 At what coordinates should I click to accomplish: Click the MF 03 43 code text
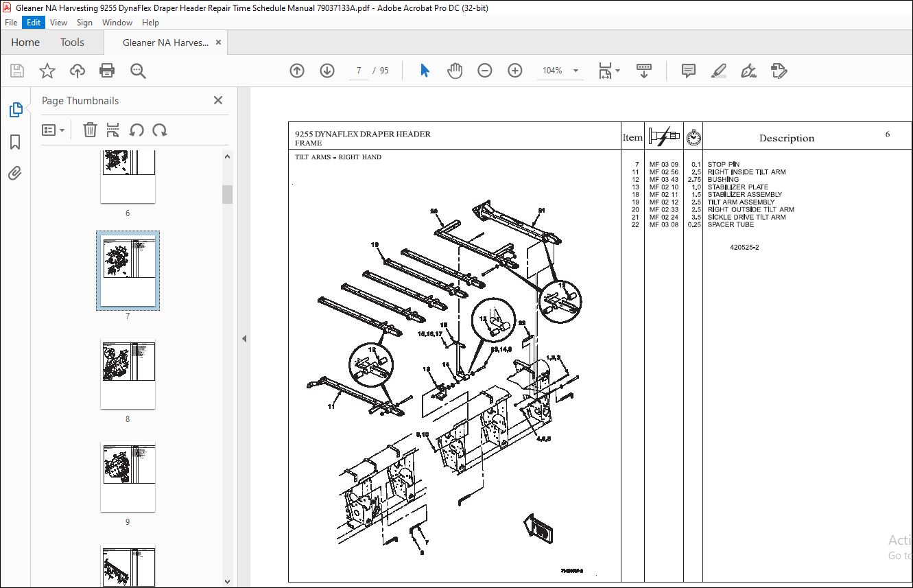tap(664, 180)
